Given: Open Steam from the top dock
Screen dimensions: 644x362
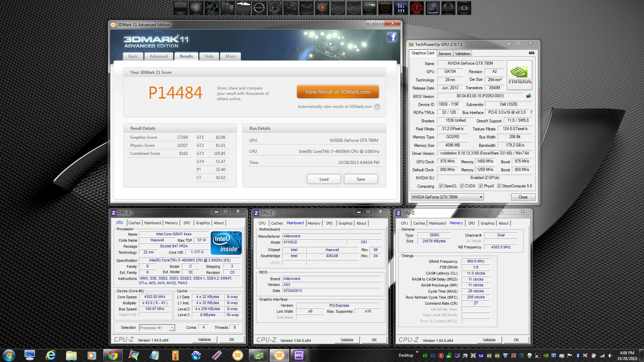Looking at the screenshot, I should click(306, 8).
